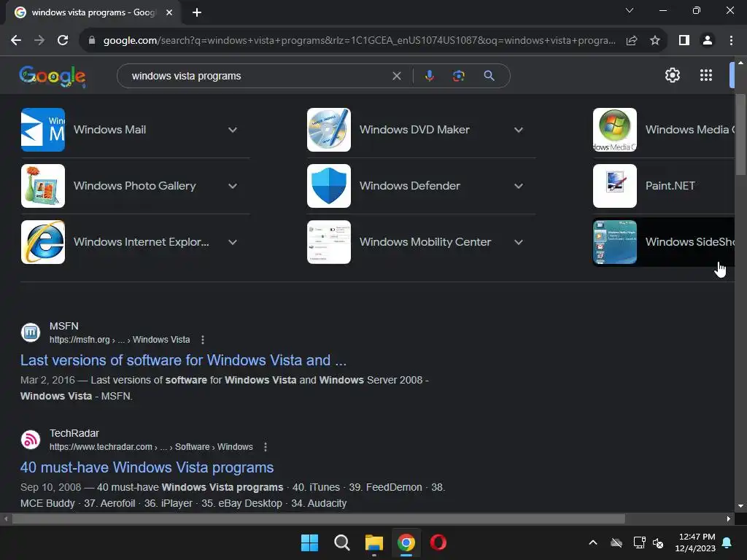Click the magnifier search button

click(x=489, y=76)
